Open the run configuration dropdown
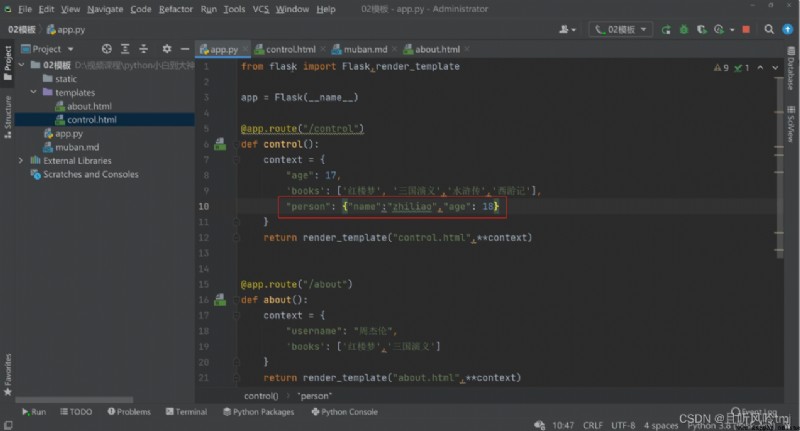 click(620, 30)
